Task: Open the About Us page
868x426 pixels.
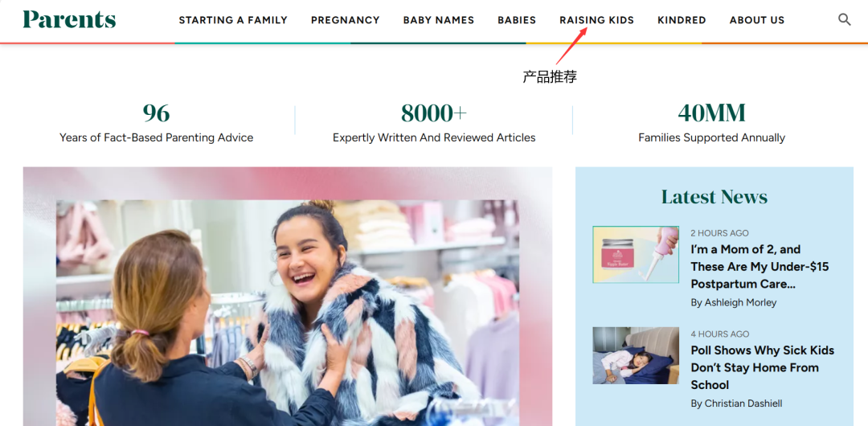Action: (x=757, y=21)
